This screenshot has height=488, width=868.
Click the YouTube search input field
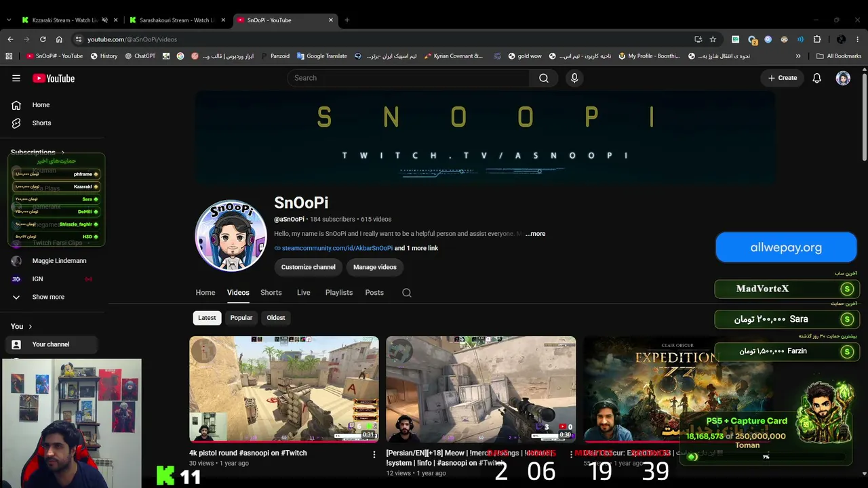[408, 78]
